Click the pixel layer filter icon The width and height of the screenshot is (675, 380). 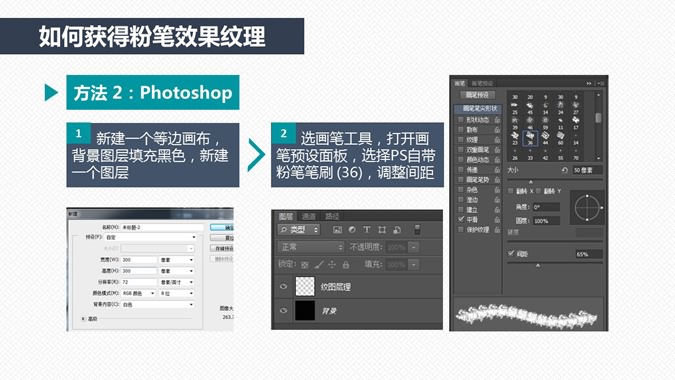pos(338,230)
